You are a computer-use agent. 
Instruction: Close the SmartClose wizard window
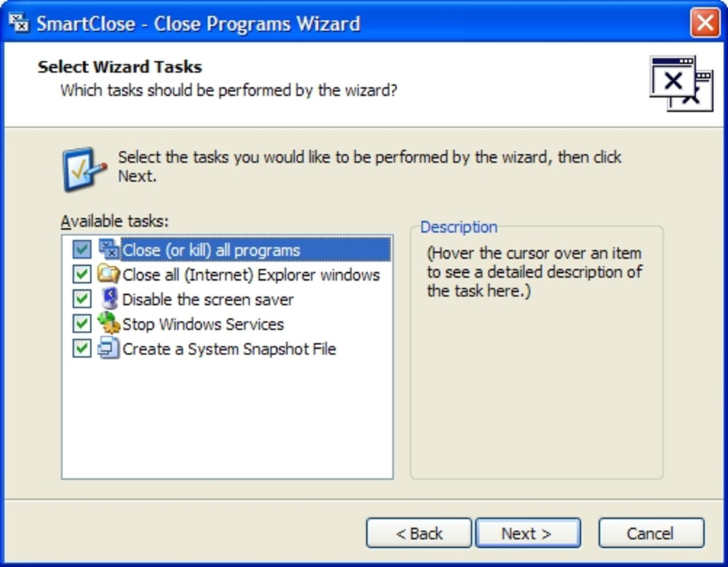(x=705, y=23)
